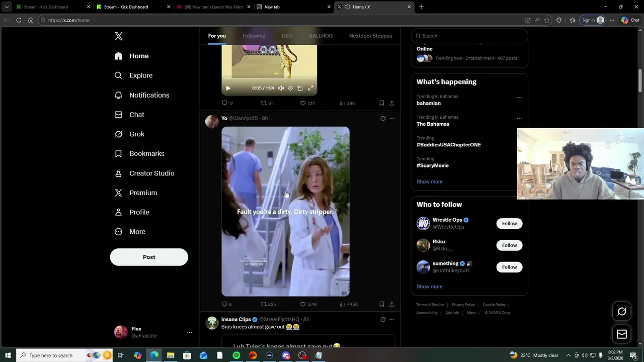Screen dimensions: 644x362
Task: Open more options for bahamian trend
Action: 519,98
